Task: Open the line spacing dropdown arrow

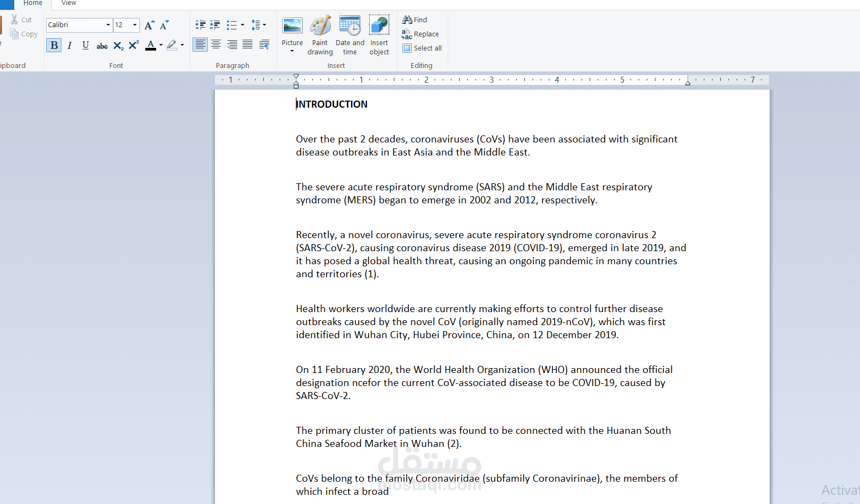Action: coord(264,25)
